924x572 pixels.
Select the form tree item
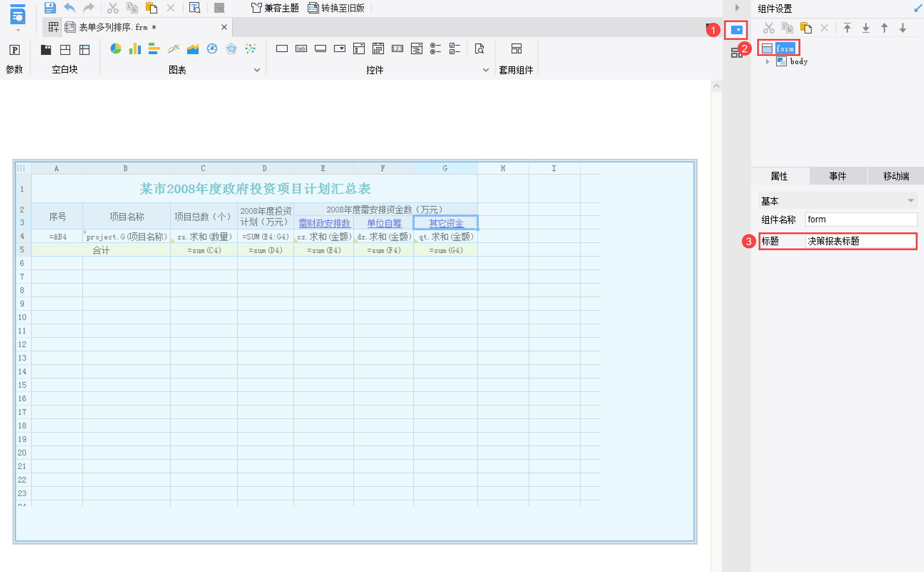(784, 48)
